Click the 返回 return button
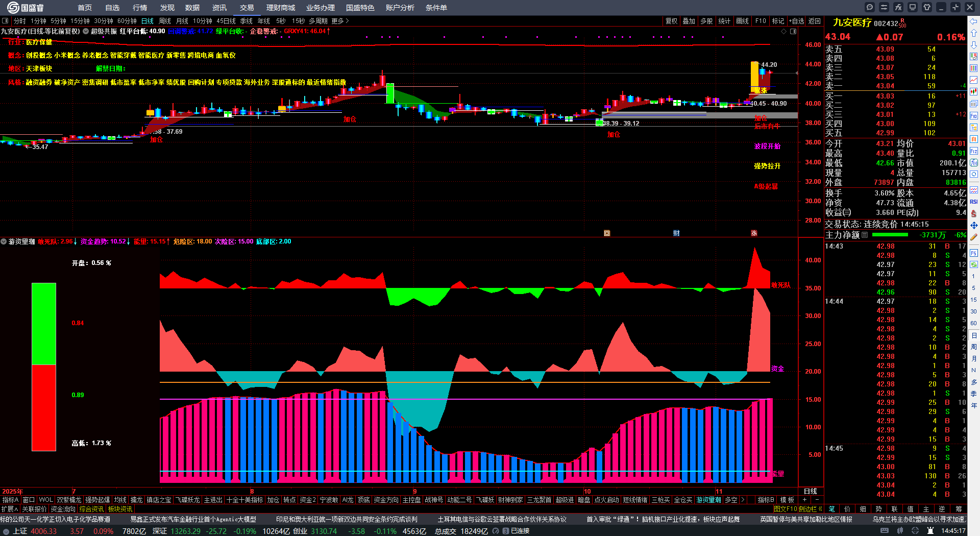Viewport: 980px width, 536px height. point(815,21)
